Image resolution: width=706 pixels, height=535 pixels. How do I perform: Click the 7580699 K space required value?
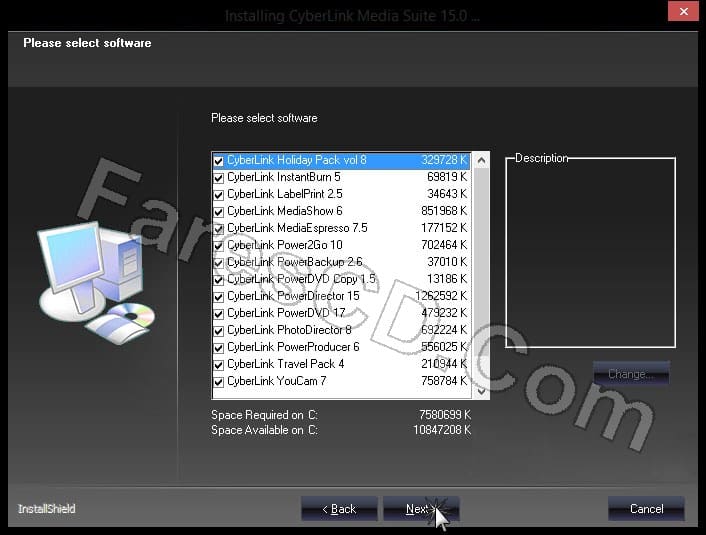tap(445, 414)
